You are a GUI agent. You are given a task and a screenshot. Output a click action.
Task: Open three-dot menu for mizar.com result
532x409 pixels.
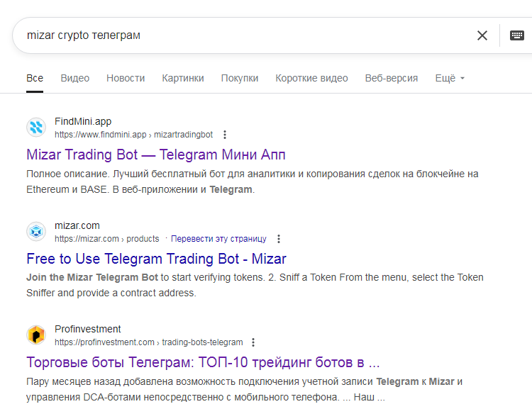tap(279, 239)
